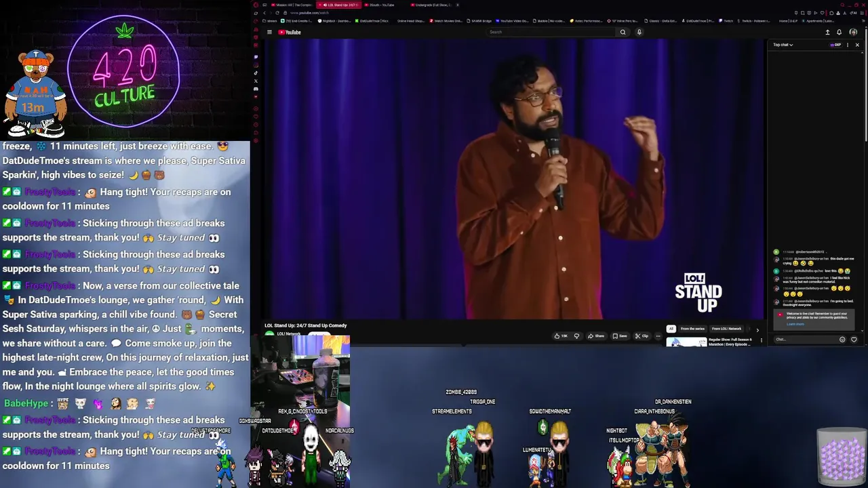Select the From LOL! Network chip
Image resolution: width=868 pixels, height=488 pixels.
[x=726, y=329]
